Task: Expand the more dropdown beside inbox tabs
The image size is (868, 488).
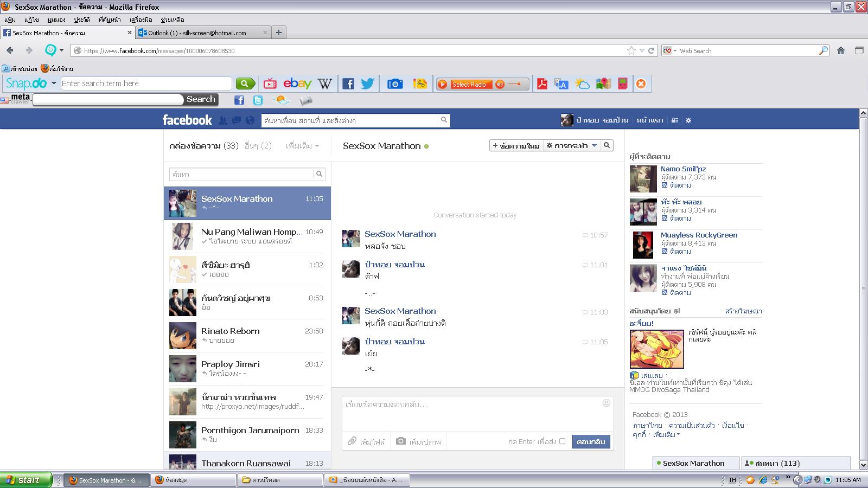Action: [x=303, y=146]
